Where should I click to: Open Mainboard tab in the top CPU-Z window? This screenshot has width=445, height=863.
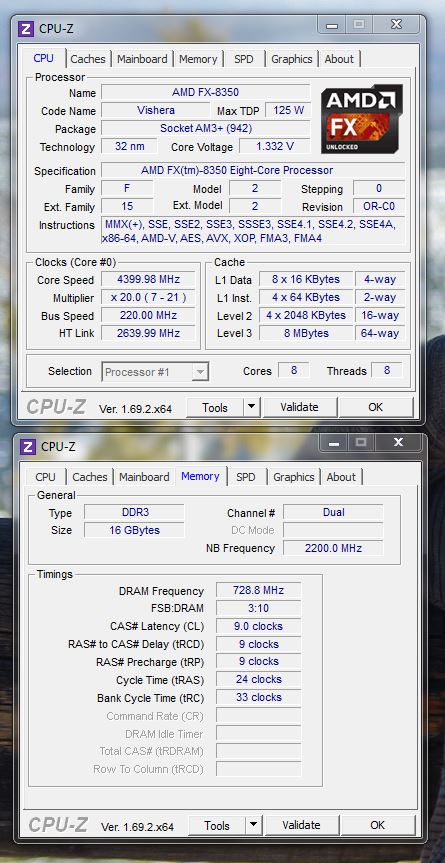coord(142,59)
